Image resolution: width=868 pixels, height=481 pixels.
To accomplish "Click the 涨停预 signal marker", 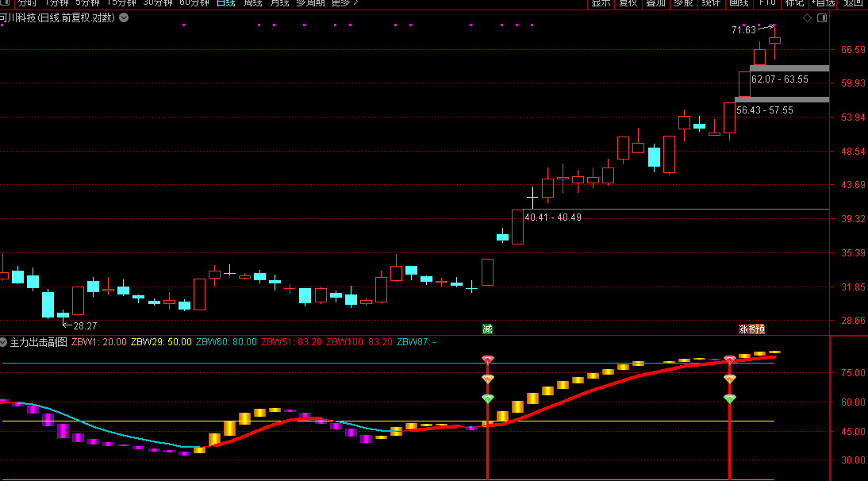I will (751, 329).
